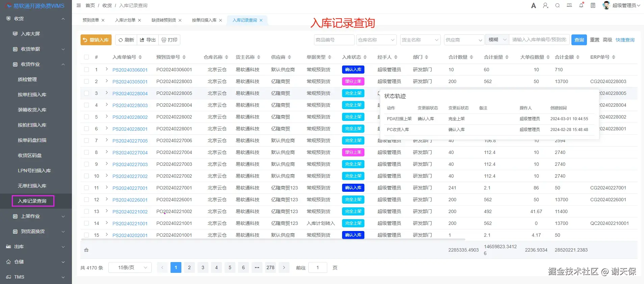Sort by 入库状态 column arrows
This screenshot has height=284, width=644.
(x=365, y=57)
